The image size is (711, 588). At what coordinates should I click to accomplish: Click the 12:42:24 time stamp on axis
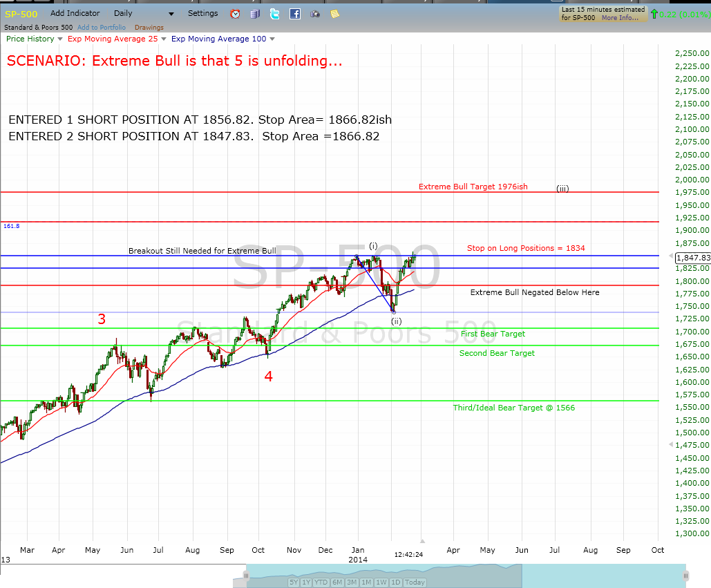[408, 554]
